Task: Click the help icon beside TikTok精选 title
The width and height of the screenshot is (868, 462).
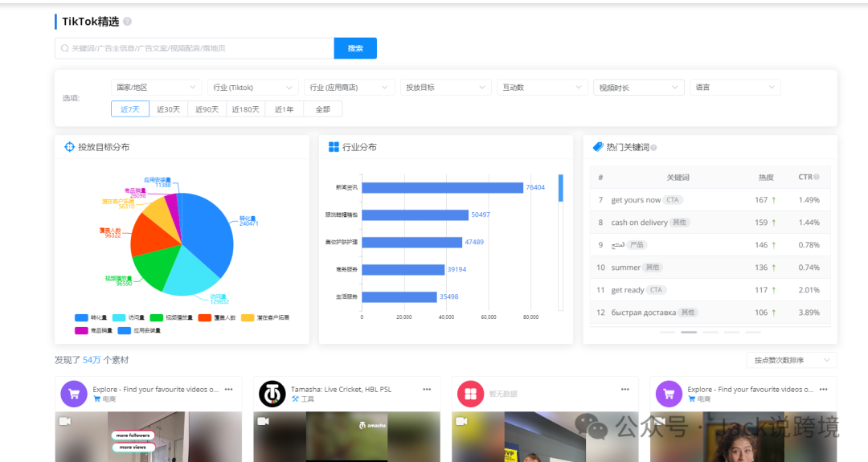Action: pyautogui.click(x=128, y=22)
